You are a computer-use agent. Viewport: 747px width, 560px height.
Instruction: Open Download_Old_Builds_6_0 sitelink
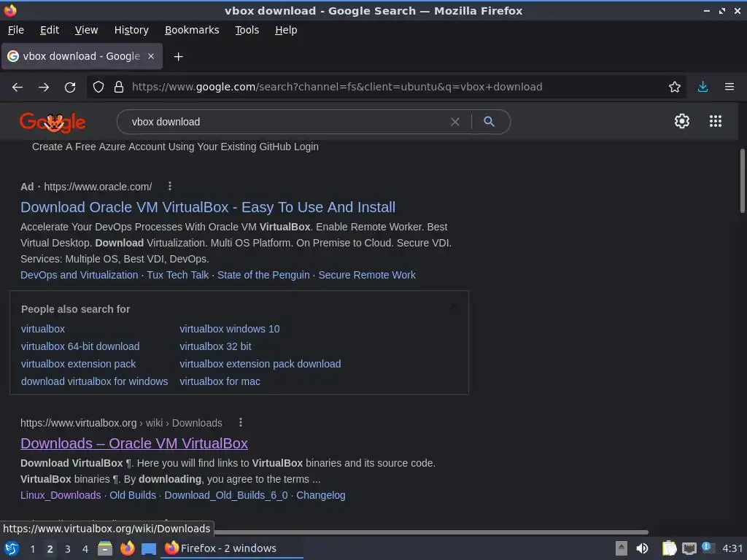[226, 495]
